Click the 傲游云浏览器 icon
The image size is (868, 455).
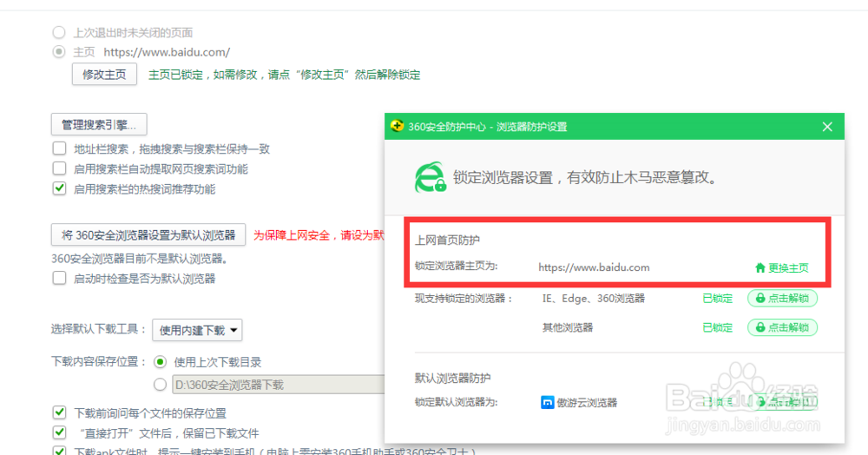click(x=547, y=402)
